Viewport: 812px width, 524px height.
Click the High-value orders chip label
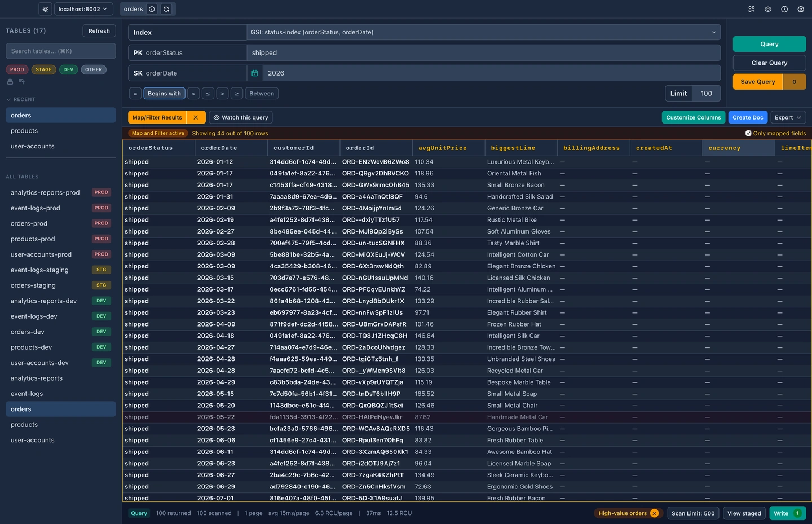pos(623,513)
